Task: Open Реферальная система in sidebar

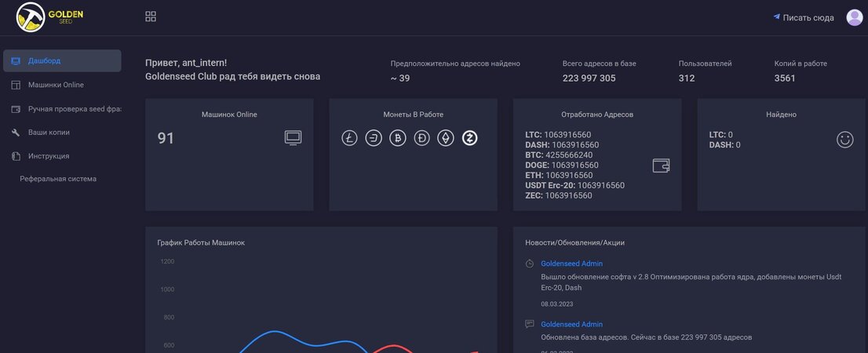Action: click(58, 179)
